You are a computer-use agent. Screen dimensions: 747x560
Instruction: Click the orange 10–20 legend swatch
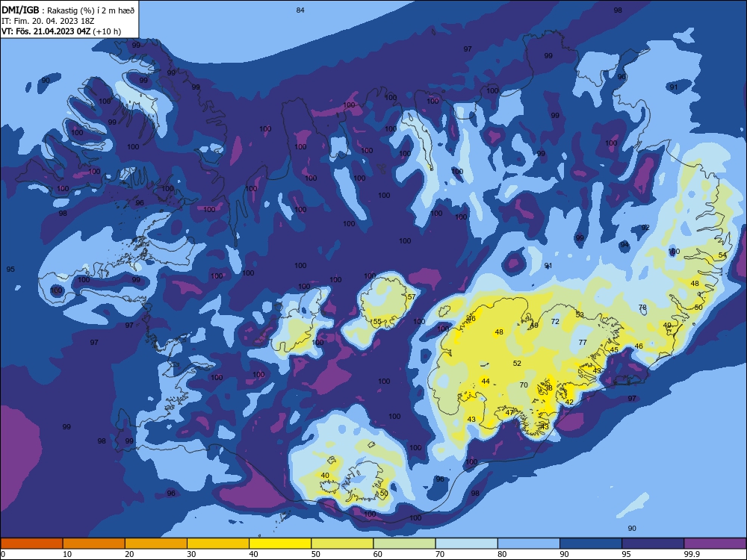(94, 544)
